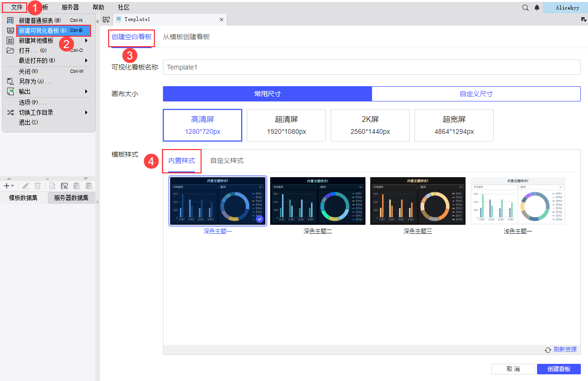Click the delete dataset trash icon
588x381 pixels.
point(38,186)
